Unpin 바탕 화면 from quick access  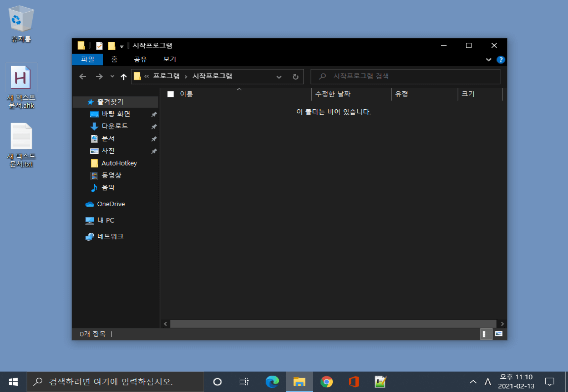tap(154, 114)
